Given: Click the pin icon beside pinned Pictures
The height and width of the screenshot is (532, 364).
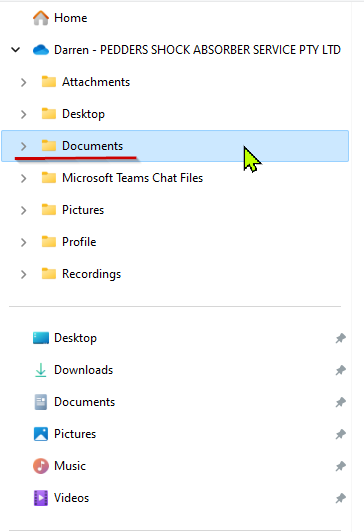Looking at the screenshot, I should click(x=341, y=434).
